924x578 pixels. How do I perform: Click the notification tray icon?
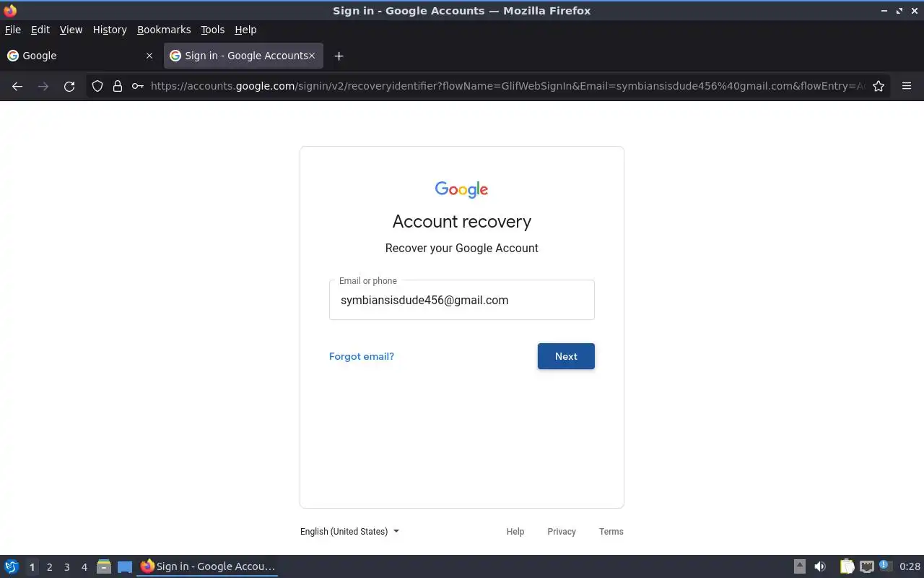tap(886, 566)
